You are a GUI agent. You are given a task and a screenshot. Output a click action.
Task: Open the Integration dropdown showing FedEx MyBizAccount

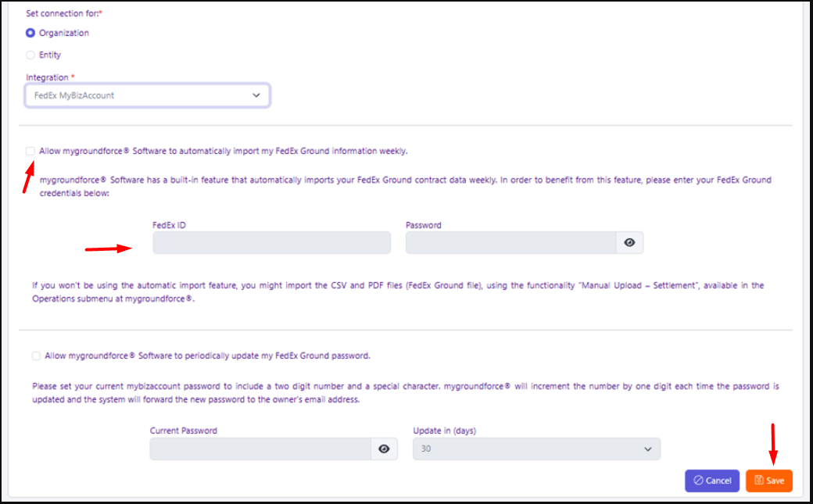coord(147,95)
